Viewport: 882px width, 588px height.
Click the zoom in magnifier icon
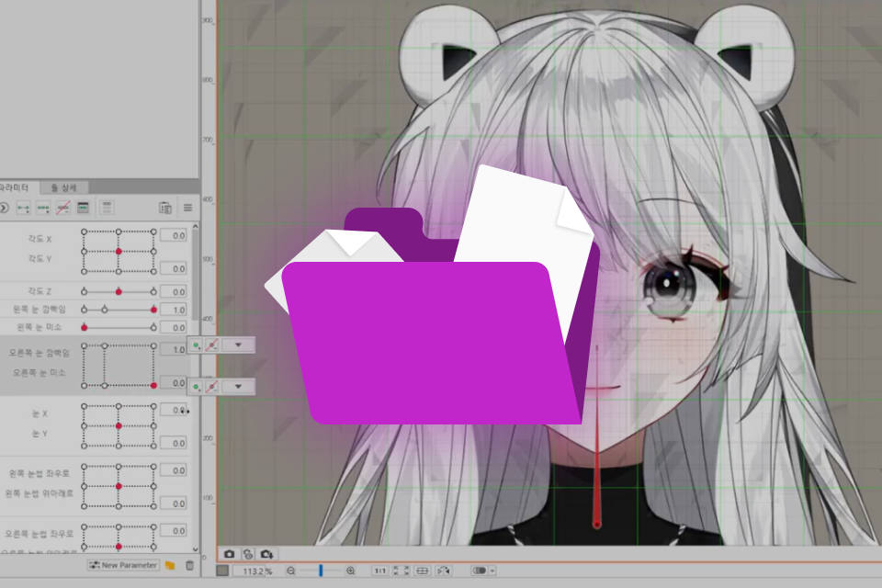[350, 571]
